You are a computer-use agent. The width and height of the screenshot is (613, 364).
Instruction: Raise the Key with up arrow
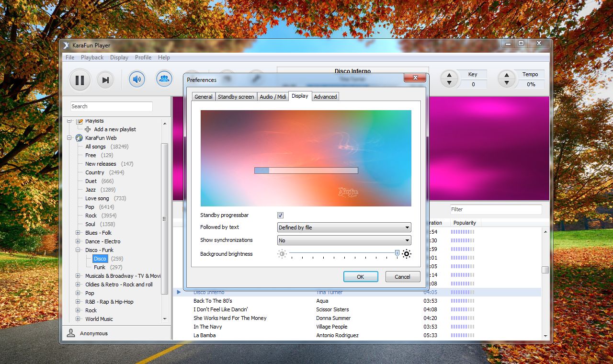pyautogui.click(x=449, y=75)
